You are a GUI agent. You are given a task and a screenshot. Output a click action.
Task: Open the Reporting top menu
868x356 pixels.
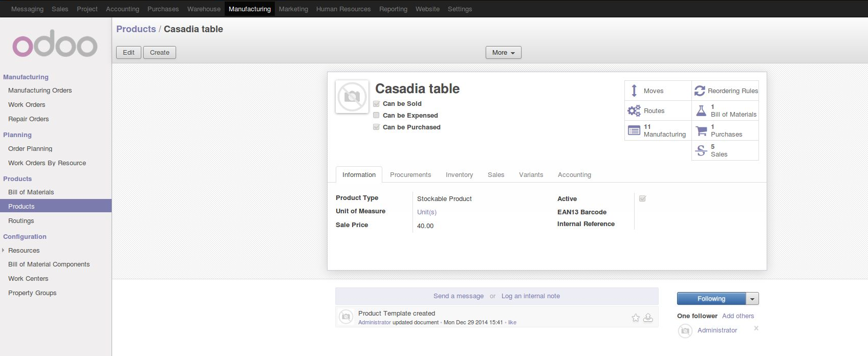[x=393, y=9]
